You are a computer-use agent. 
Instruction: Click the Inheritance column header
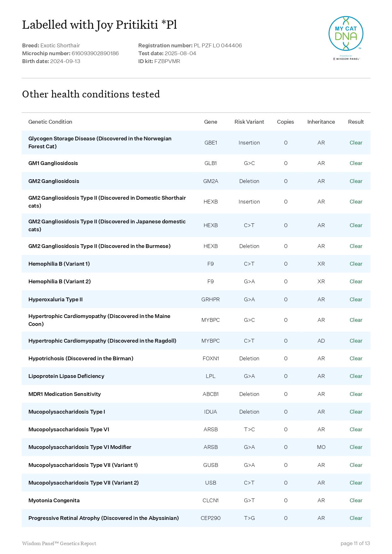[x=321, y=122]
